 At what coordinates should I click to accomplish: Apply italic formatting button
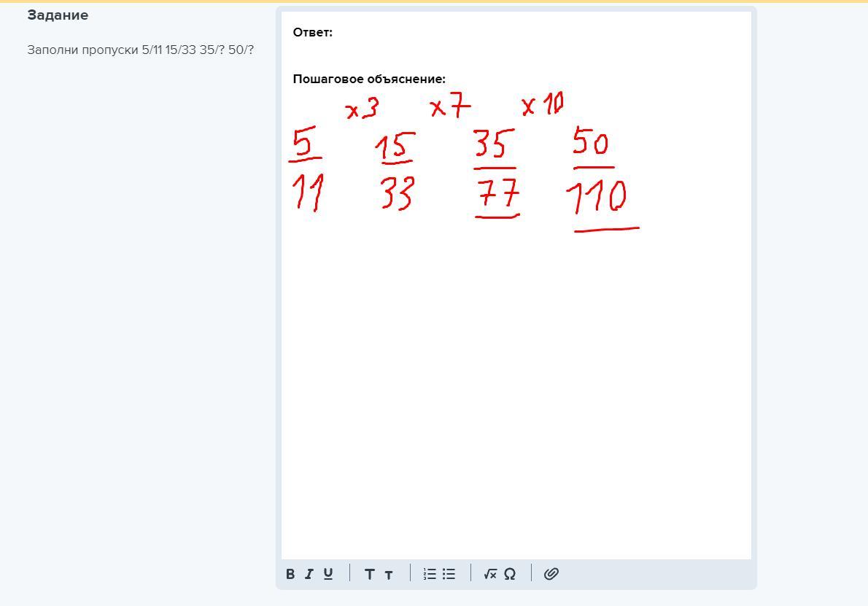click(309, 574)
